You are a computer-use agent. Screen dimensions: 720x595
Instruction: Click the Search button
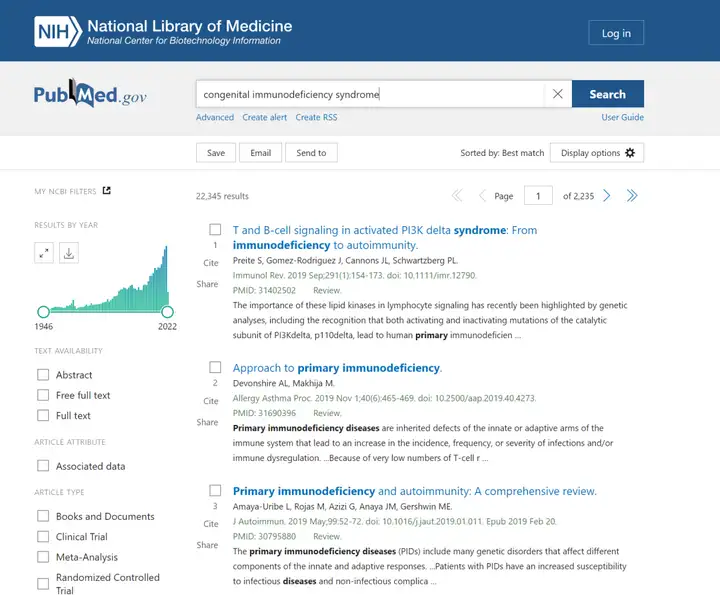[x=608, y=94]
